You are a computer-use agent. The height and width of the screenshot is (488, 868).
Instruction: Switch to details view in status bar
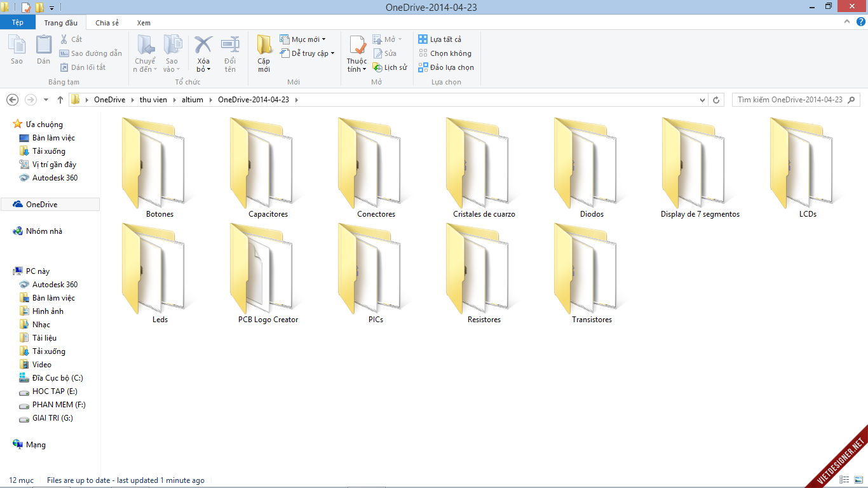[x=844, y=480]
